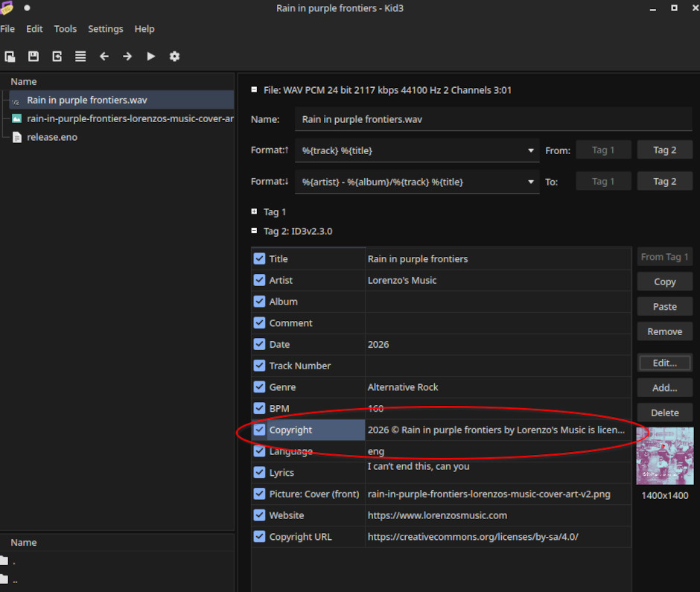Click the Edit... button
Screen dimensions: 700x592
coord(665,363)
